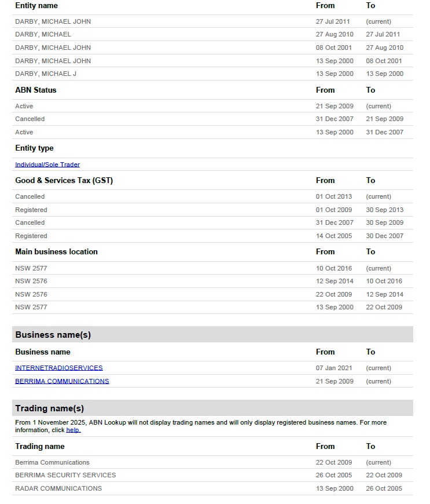Open the Individual/Sole Trader entity type link
Screen dimensions: 430x504
pos(47,165)
